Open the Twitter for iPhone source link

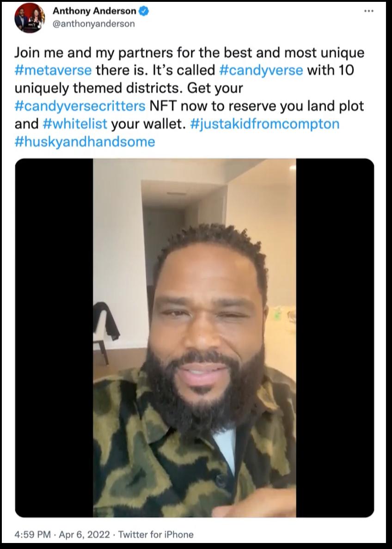(x=155, y=534)
